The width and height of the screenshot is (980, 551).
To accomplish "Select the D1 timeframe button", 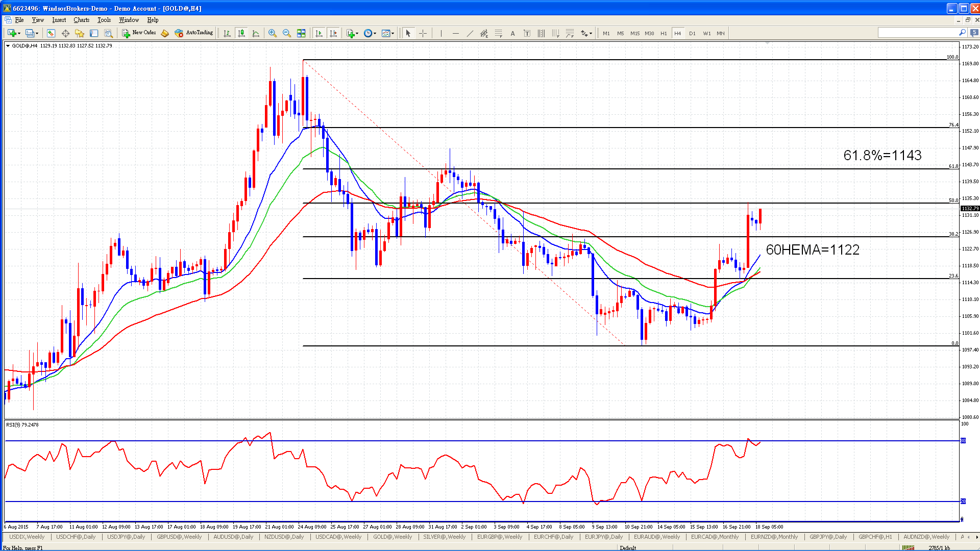I will coord(692,33).
